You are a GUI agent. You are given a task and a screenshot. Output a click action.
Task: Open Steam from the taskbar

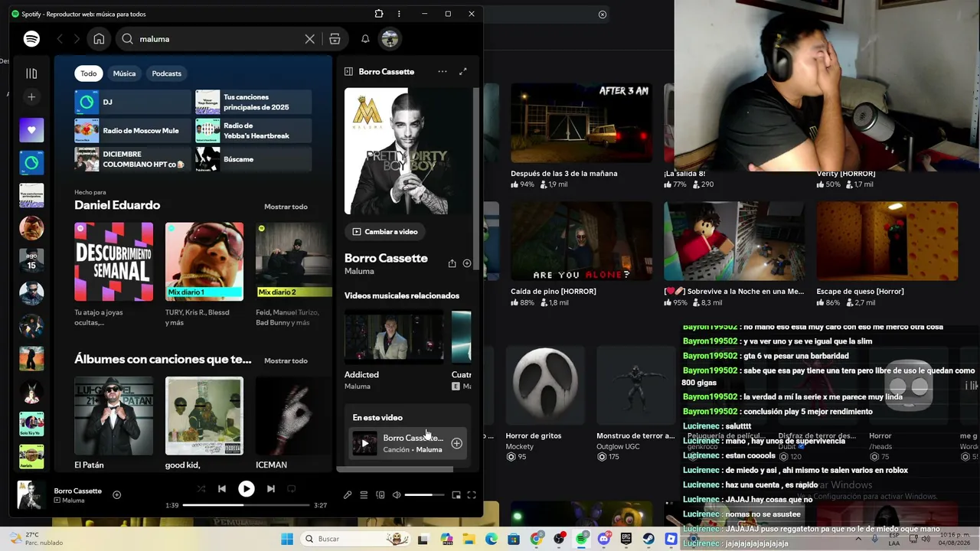(648, 539)
